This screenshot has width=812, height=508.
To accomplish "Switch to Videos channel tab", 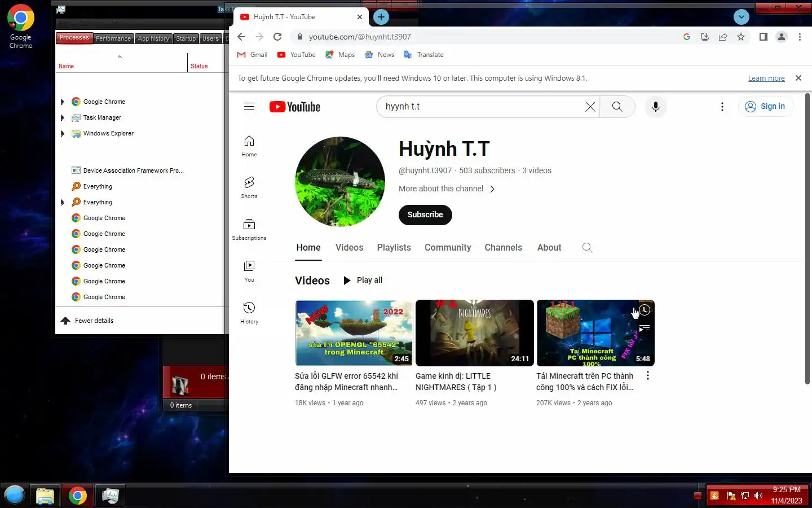I will [x=349, y=248].
